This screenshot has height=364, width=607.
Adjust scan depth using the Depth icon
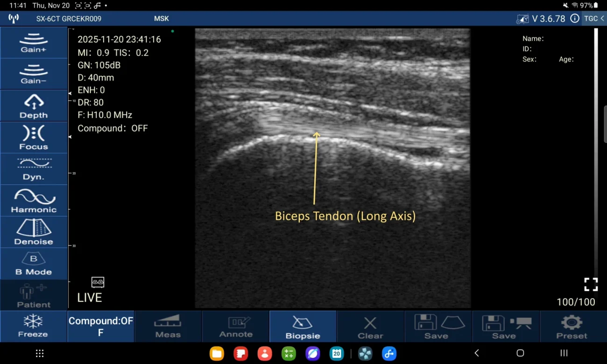pos(34,106)
